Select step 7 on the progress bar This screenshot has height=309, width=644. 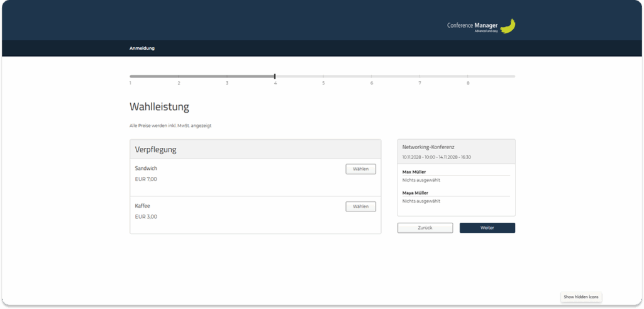[x=419, y=83]
